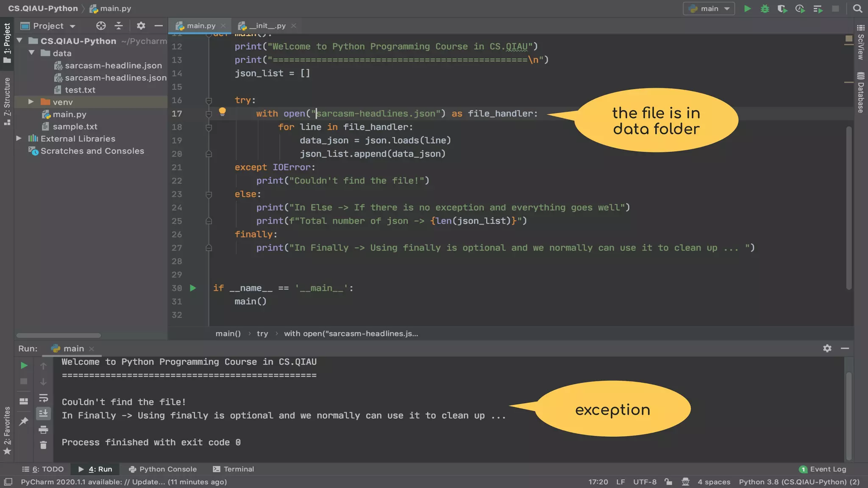The image size is (868, 488).
Task: Run main with the top green play icon
Action: coord(748,8)
